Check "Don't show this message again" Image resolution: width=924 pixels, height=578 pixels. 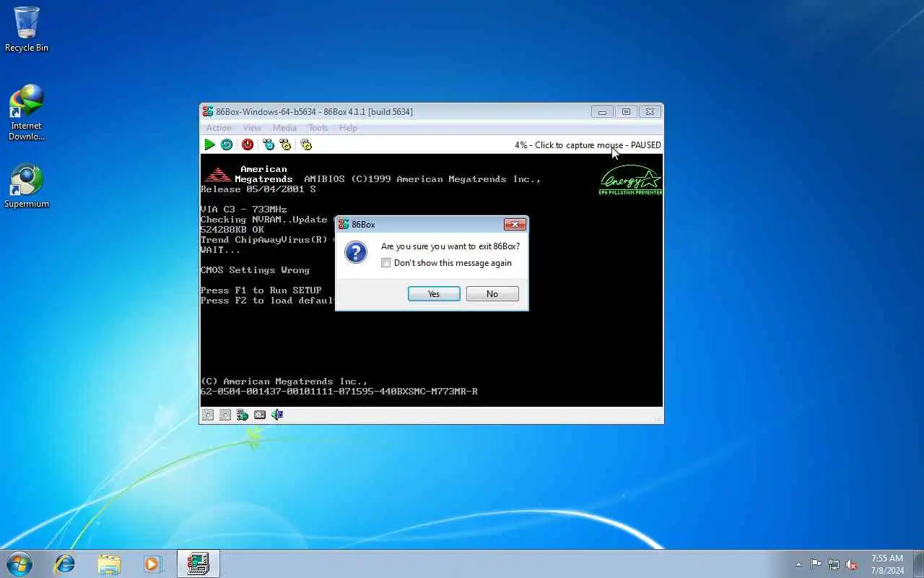click(386, 263)
